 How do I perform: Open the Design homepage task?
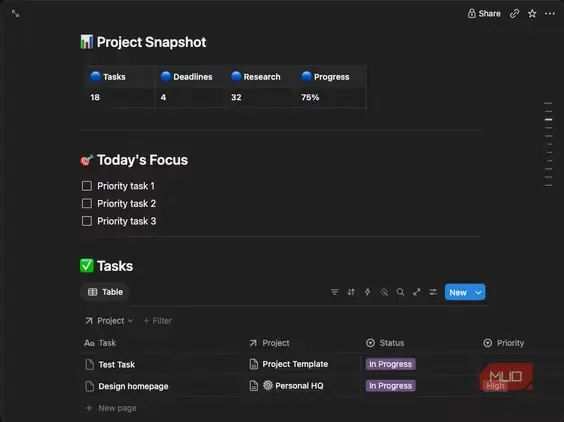[133, 386]
